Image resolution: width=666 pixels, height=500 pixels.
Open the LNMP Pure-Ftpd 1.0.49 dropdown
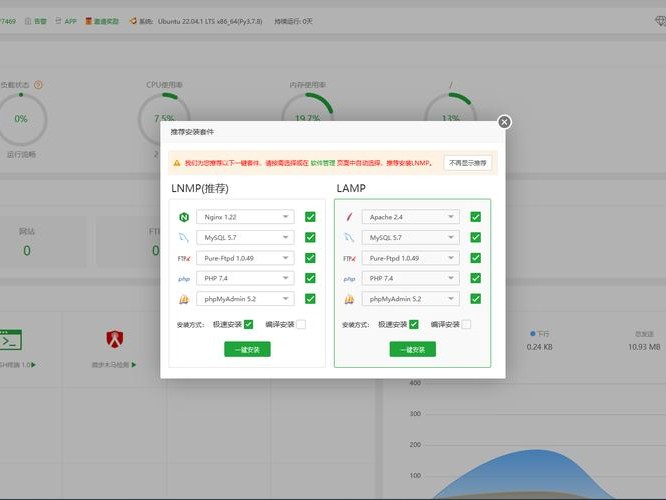tap(245, 258)
